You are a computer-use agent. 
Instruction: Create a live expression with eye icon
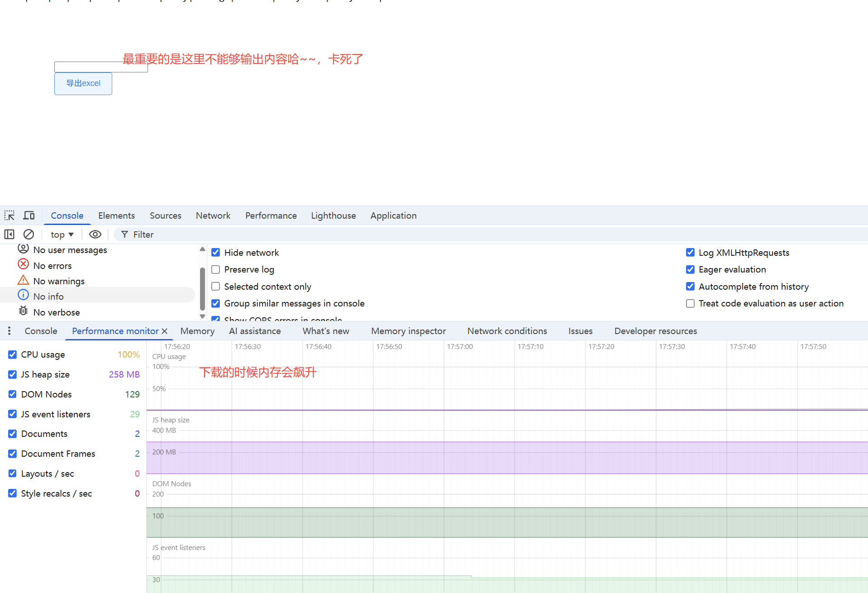pyautogui.click(x=95, y=234)
